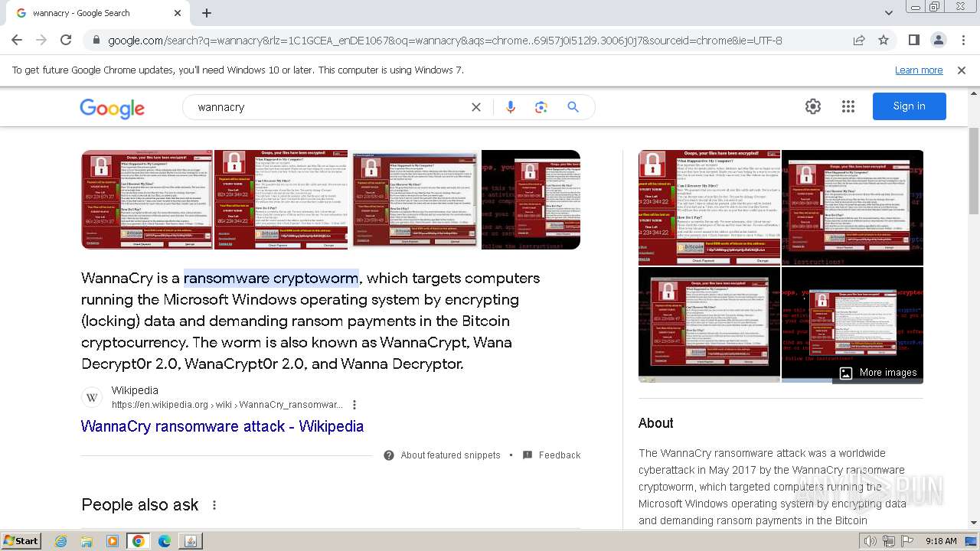Switch to Chrome taskbar button
The image size is (980, 551).
pyautogui.click(x=139, y=541)
